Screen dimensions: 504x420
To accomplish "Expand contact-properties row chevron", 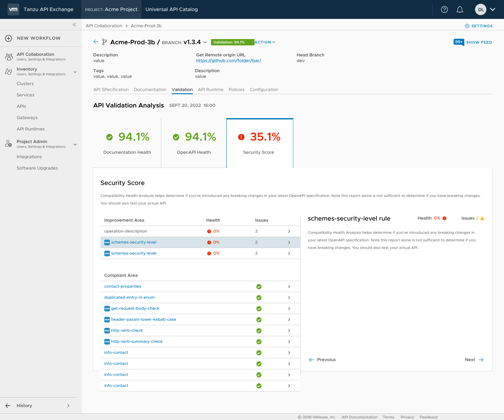I will (x=289, y=286).
